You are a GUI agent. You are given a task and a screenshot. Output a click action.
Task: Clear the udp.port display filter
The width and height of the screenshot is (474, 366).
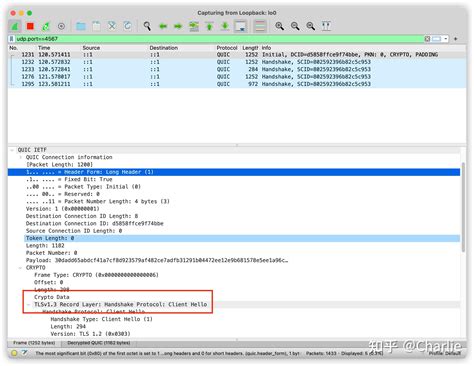coord(427,39)
